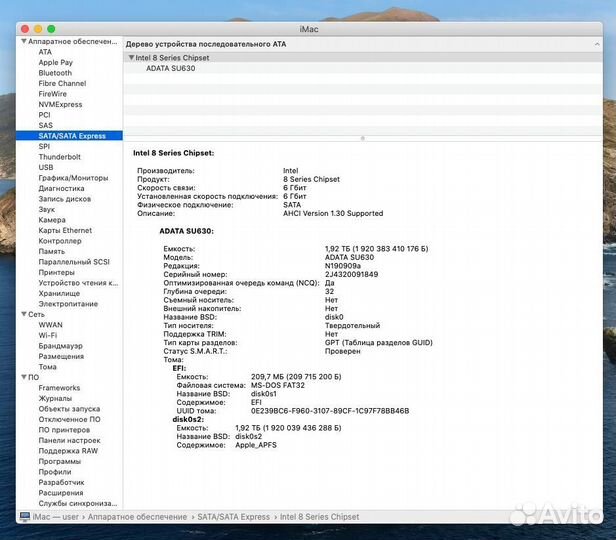The height and width of the screenshot is (540, 616).
Task: Open Профили sidebar item
Action: pyautogui.click(x=55, y=472)
